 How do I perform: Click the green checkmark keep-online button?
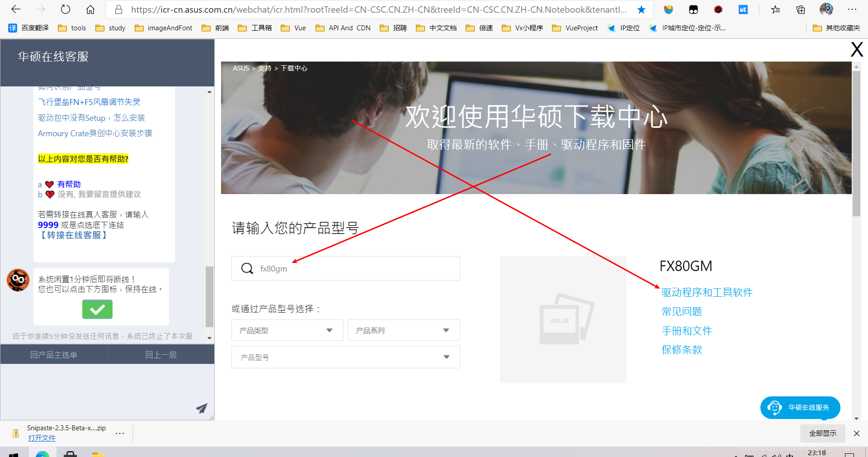click(x=97, y=309)
